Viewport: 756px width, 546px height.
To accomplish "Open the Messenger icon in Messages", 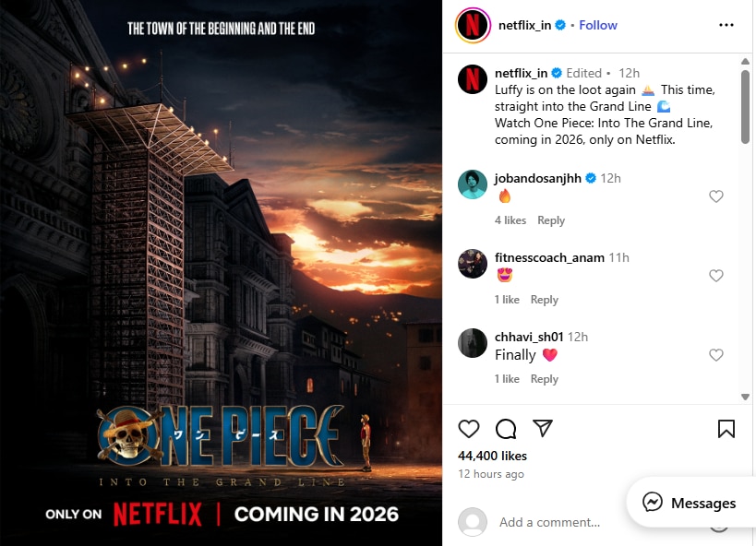I will (653, 502).
